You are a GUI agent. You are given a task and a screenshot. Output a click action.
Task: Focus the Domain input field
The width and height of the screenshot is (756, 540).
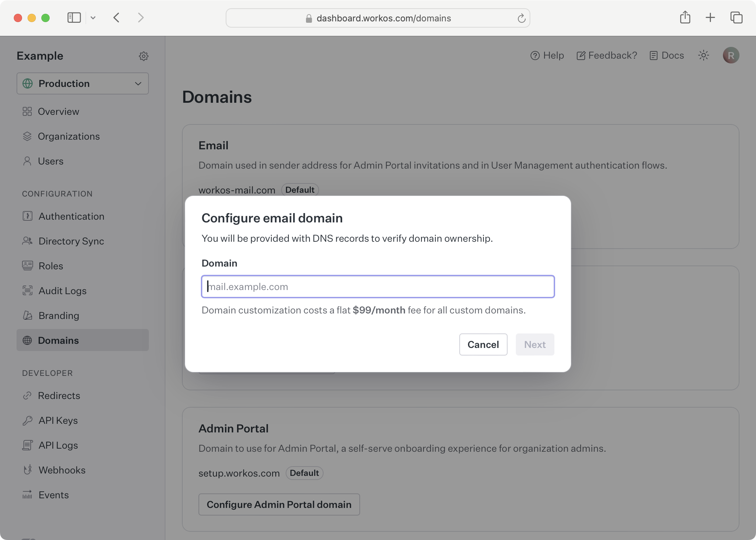pos(378,287)
